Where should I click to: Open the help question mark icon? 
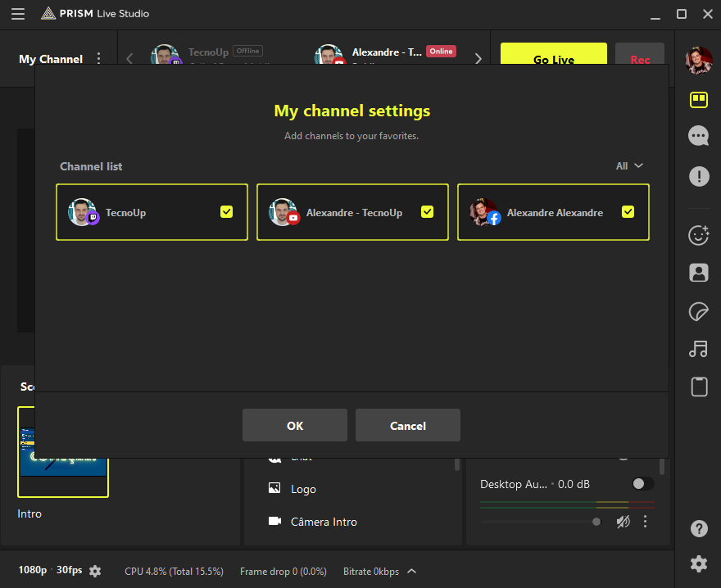click(x=699, y=529)
